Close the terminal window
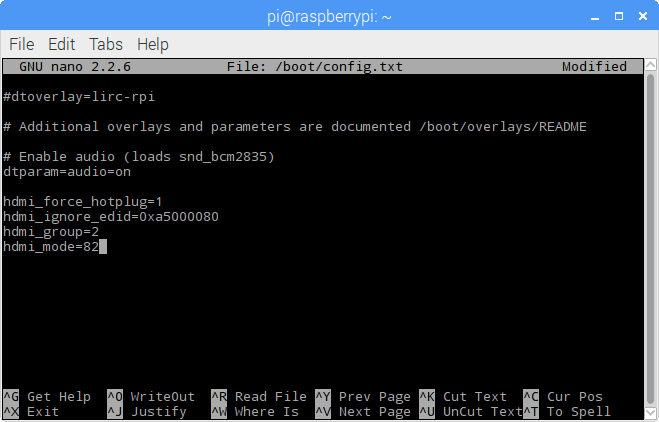The height and width of the screenshot is (422, 659). click(640, 15)
